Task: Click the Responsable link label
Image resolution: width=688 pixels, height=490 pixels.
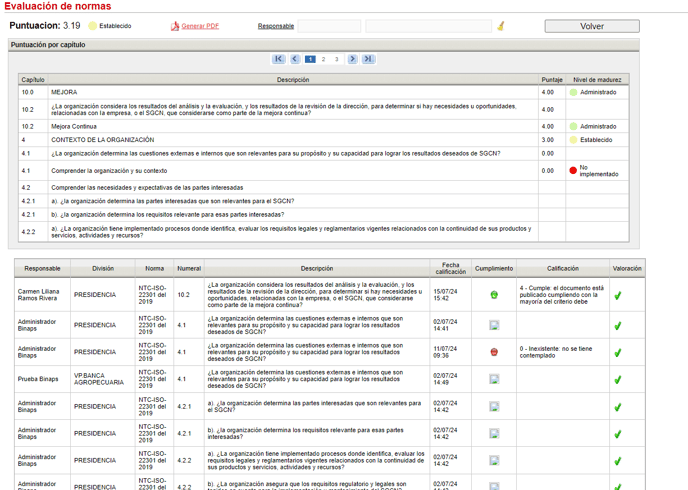Action: [276, 26]
